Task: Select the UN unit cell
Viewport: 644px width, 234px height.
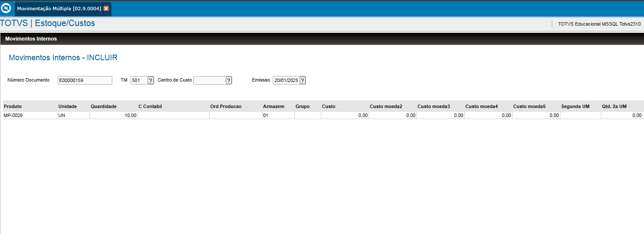Action: tap(73, 115)
